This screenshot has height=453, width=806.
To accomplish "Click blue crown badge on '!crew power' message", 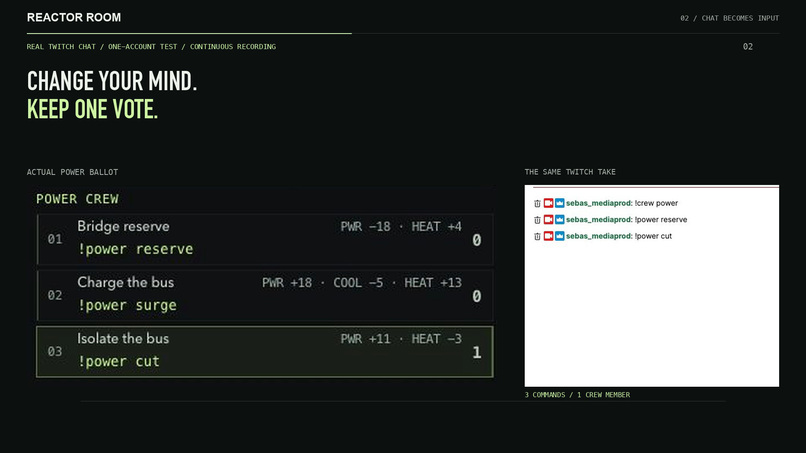I will point(560,203).
